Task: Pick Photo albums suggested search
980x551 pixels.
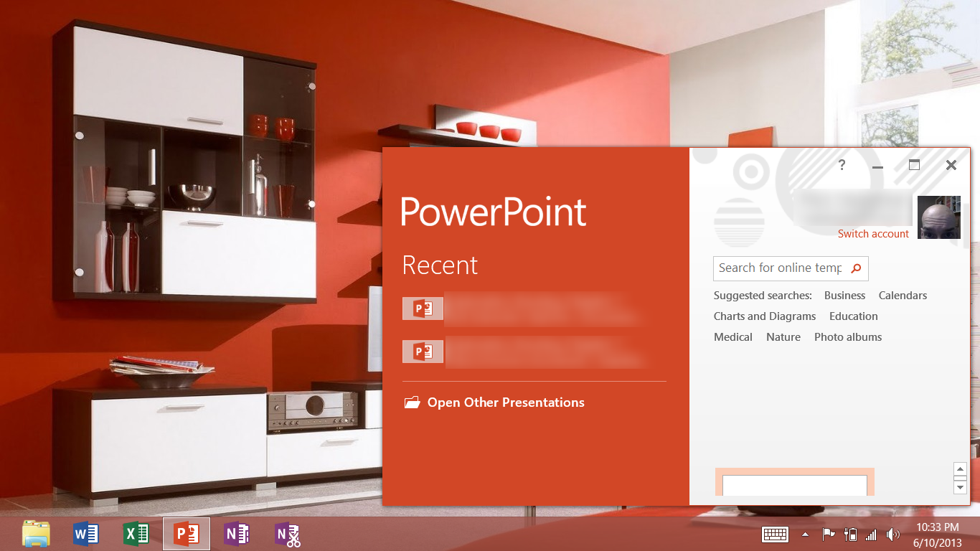Action: tap(848, 337)
